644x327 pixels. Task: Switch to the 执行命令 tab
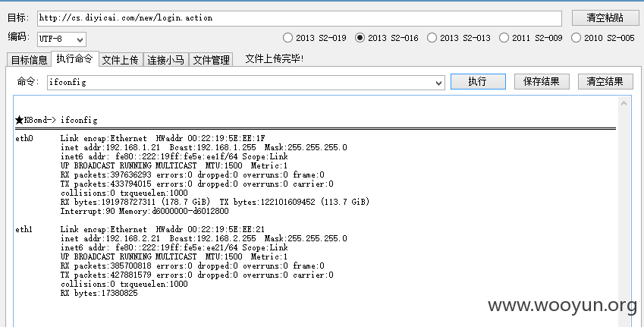75,58
